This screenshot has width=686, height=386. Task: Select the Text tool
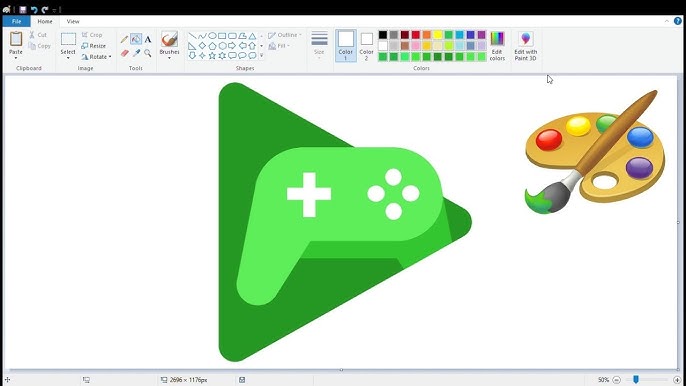[148, 39]
